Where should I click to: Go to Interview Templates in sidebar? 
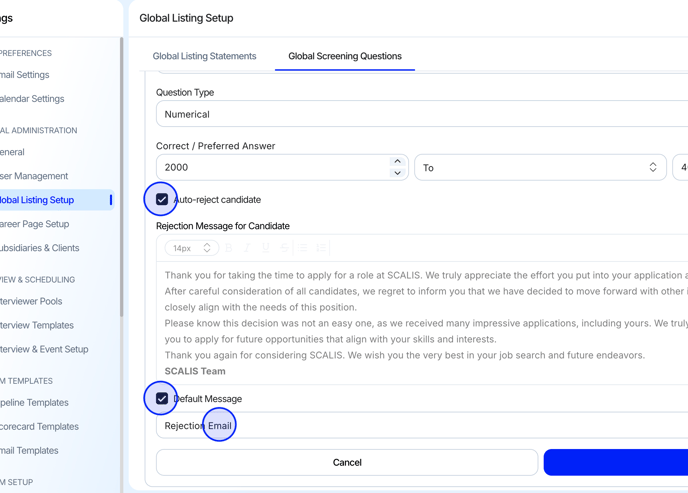pyautogui.click(x=37, y=325)
